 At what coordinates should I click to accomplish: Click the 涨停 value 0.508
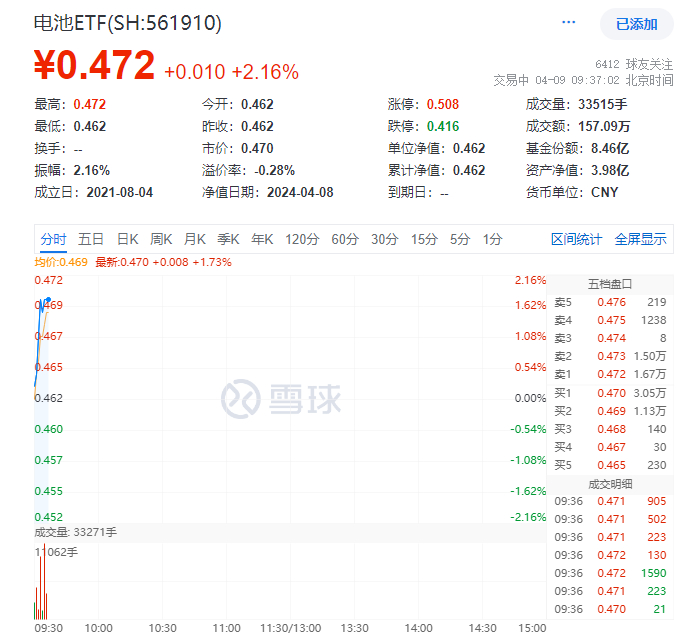[443, 104]
